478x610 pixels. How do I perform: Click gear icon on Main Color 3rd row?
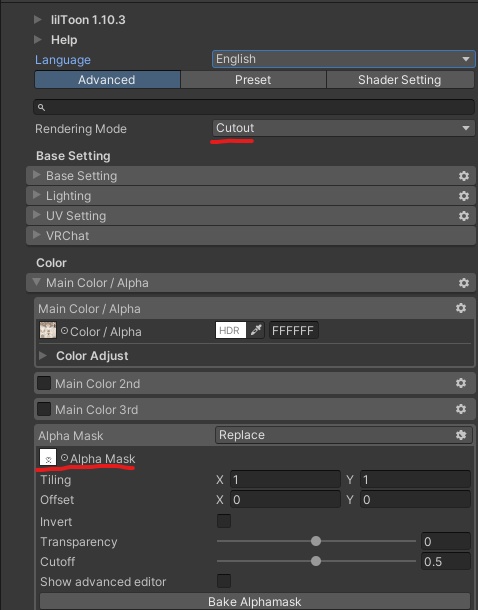[461, 409]
